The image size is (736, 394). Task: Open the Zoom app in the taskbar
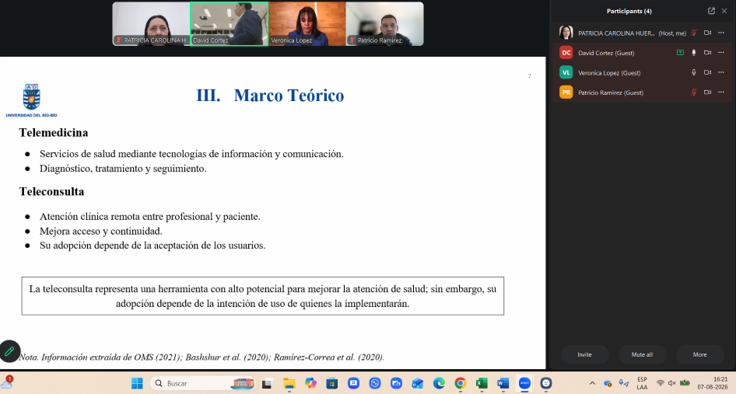(524, 383)
